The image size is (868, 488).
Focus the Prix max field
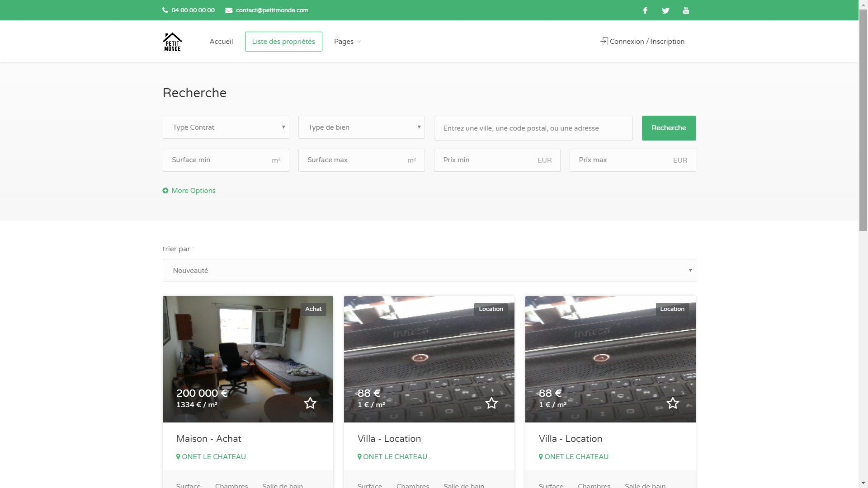point(633,160)
